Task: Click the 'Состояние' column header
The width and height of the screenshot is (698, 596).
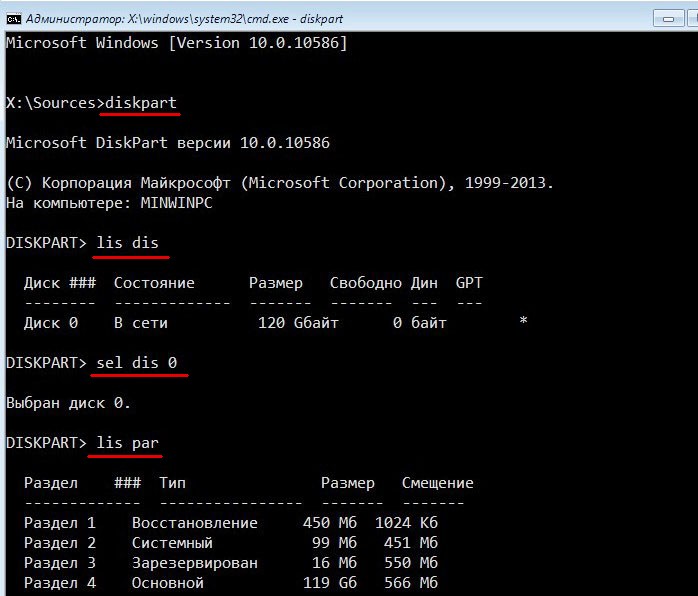Action: point(154,283)
